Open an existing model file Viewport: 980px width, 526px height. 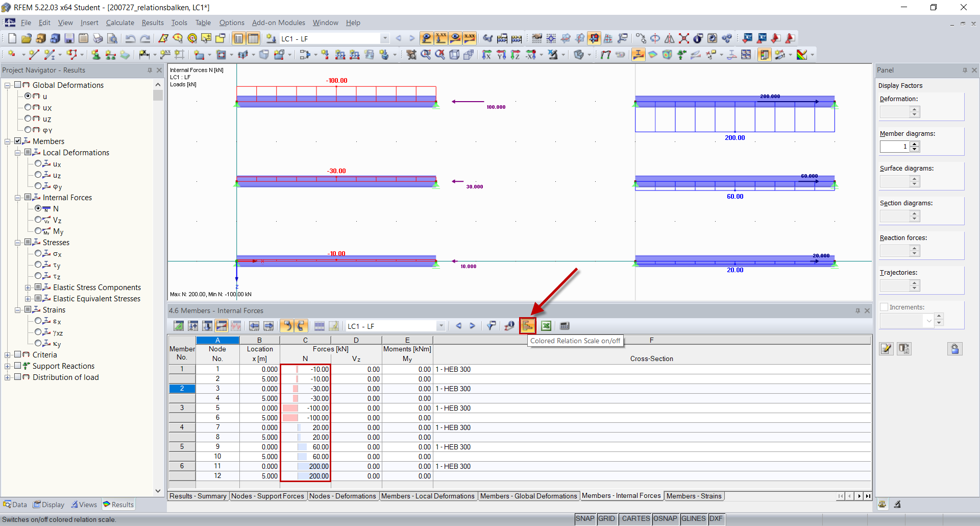27,38
